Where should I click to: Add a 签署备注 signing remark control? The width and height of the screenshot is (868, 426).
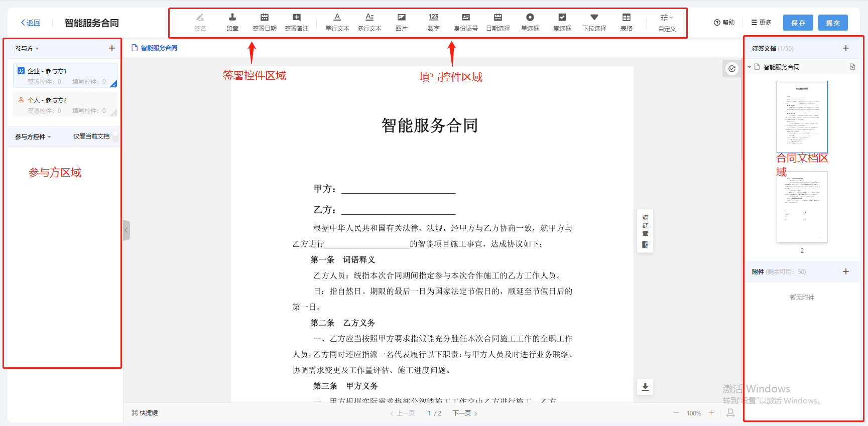296,23
